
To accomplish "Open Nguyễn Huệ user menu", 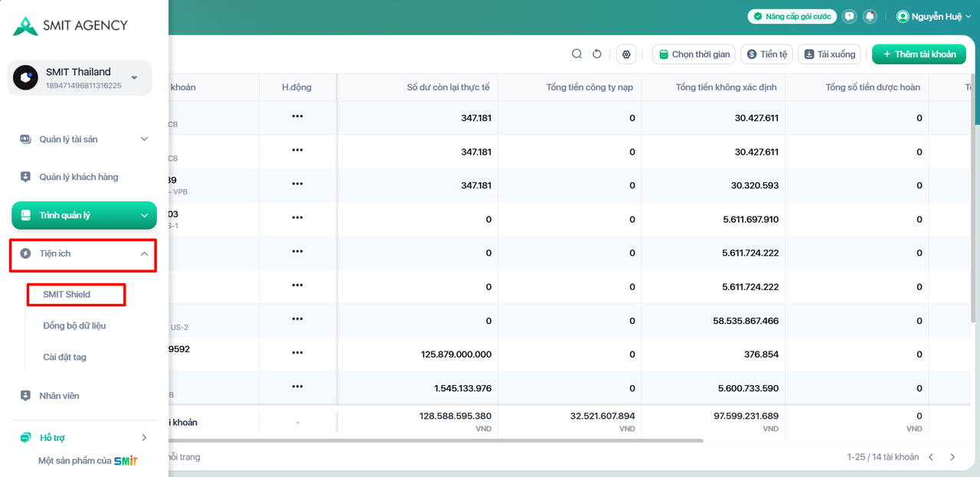I will [929, 16].
